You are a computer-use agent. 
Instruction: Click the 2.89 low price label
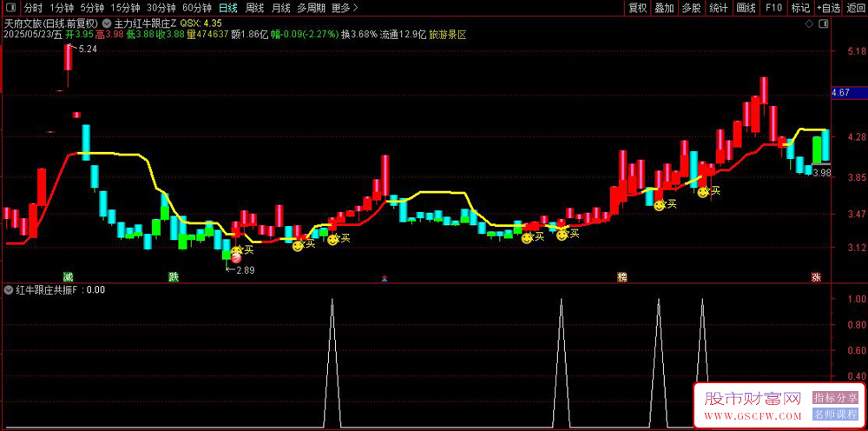(246, 270)
